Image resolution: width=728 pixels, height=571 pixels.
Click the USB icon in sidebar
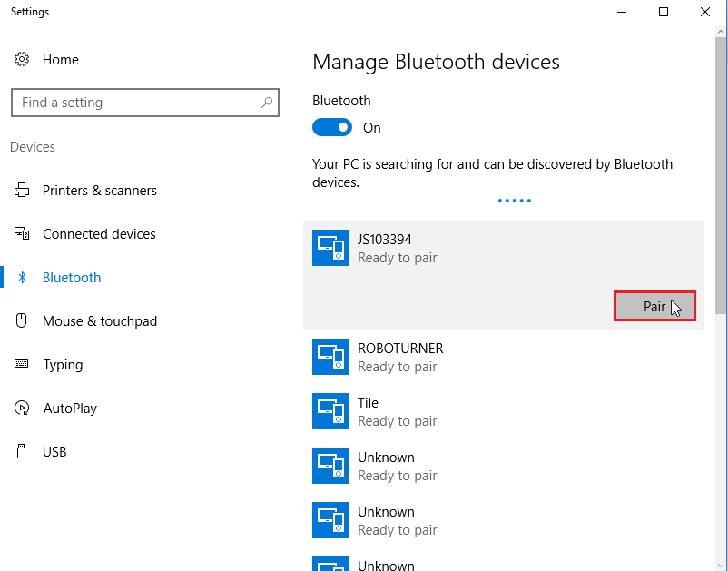22,452
